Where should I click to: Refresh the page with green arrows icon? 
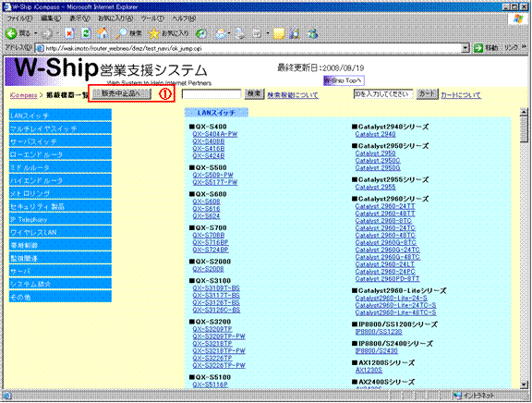(x=86, y=33)
